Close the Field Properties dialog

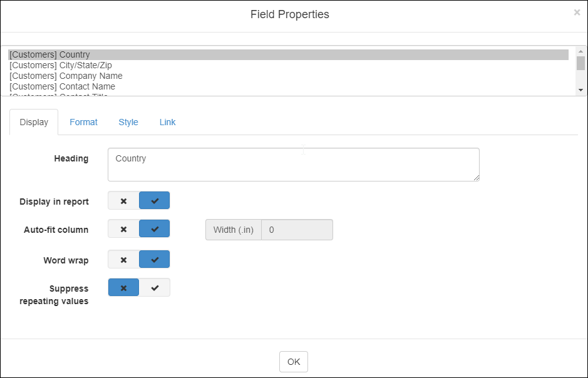577,12
